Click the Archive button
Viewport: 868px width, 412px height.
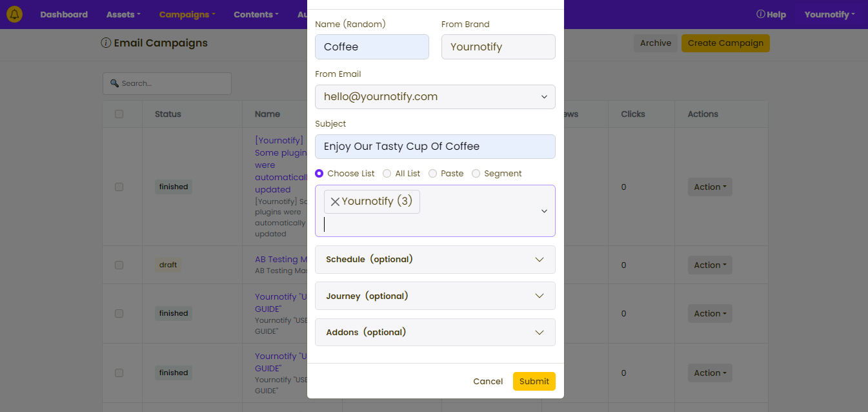coord(656,43)
